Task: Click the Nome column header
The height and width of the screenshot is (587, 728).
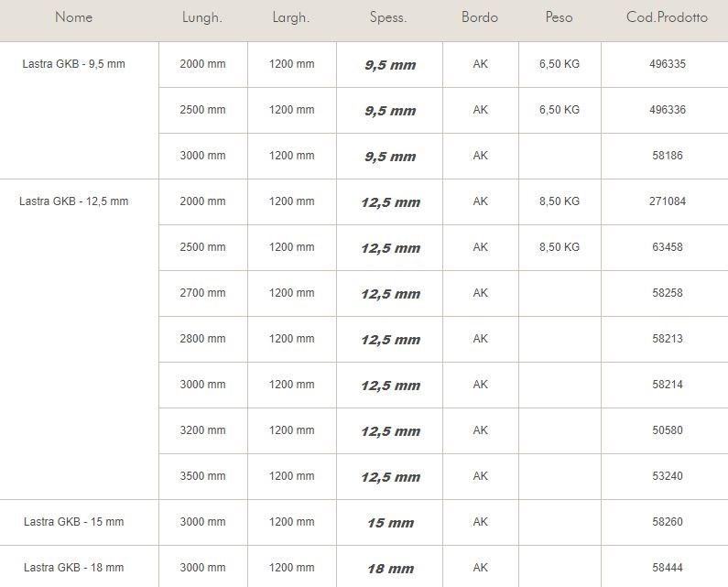Action: pyautogui.click(x=73, y=17)
